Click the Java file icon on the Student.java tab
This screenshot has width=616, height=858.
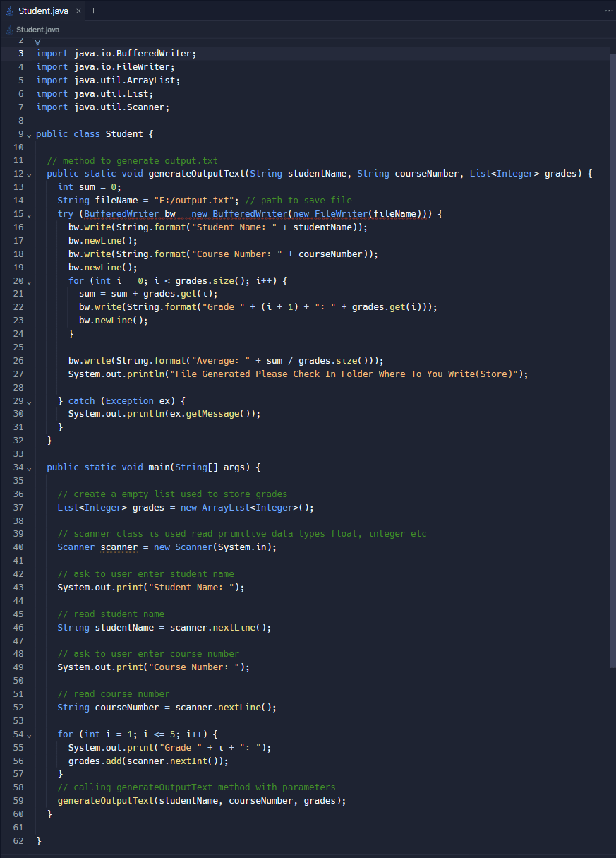point(8,11)
